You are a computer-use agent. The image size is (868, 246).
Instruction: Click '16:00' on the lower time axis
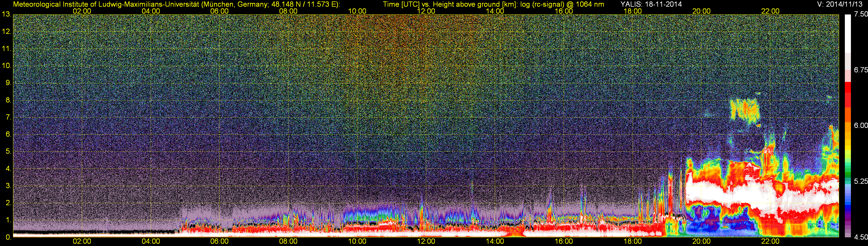pyautogui.click(x=564, y=241)
